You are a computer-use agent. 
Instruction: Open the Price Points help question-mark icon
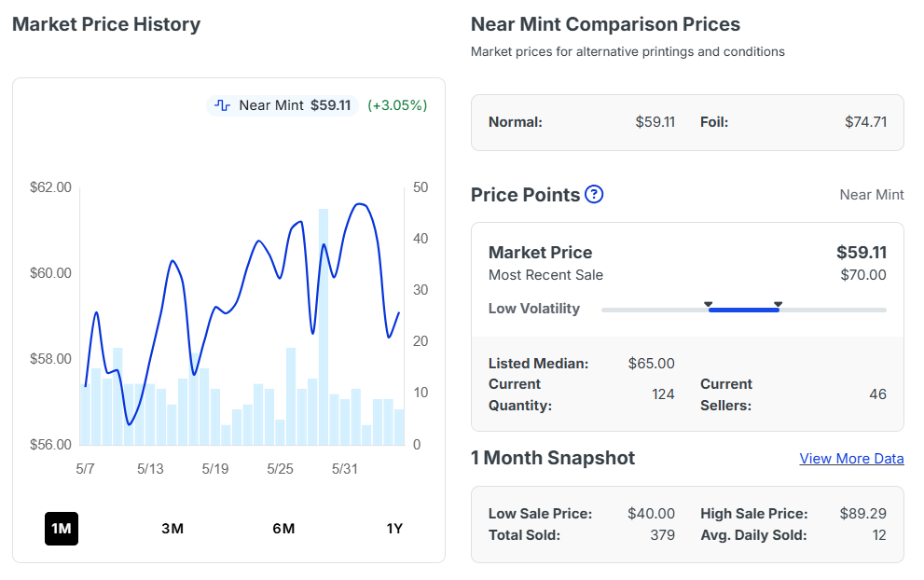[x=594, y=194]
